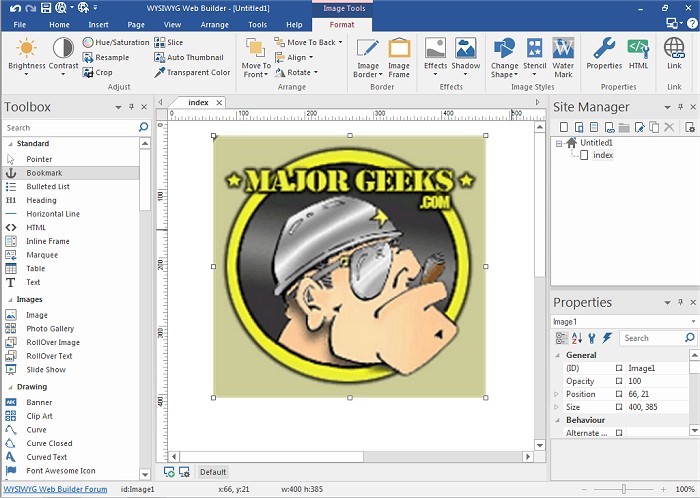
Task: Open the Insert ribbon tab
Action: coord(98,24)
